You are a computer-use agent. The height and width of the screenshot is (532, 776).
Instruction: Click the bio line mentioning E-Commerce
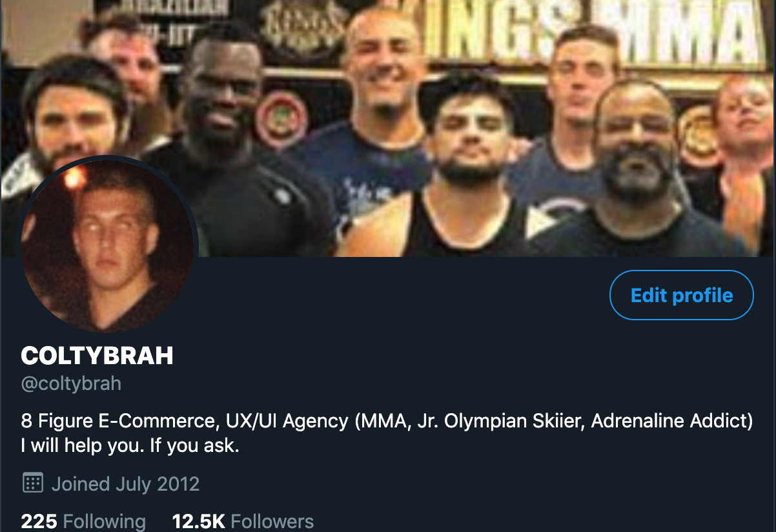(387, 421)
